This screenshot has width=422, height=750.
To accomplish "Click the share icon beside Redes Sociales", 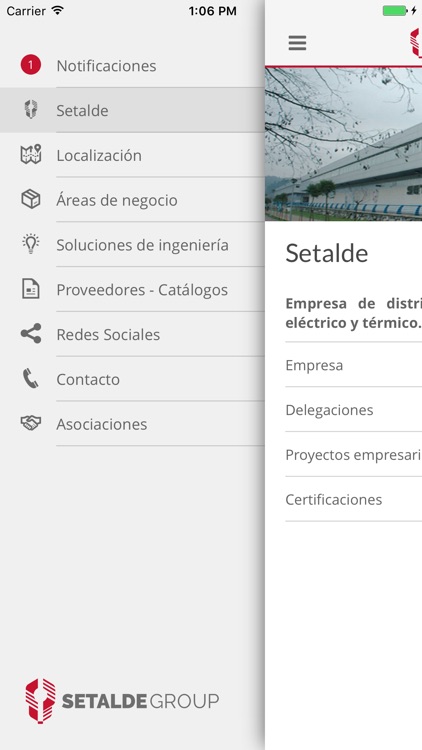I will [x=31, y=334].
